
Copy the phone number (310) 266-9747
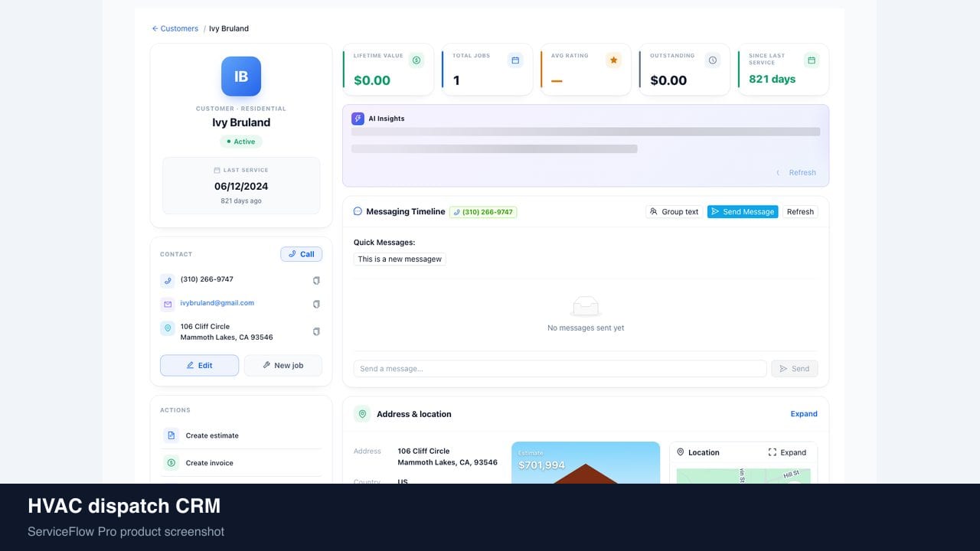pyautogui.click(x=316, y=281)
